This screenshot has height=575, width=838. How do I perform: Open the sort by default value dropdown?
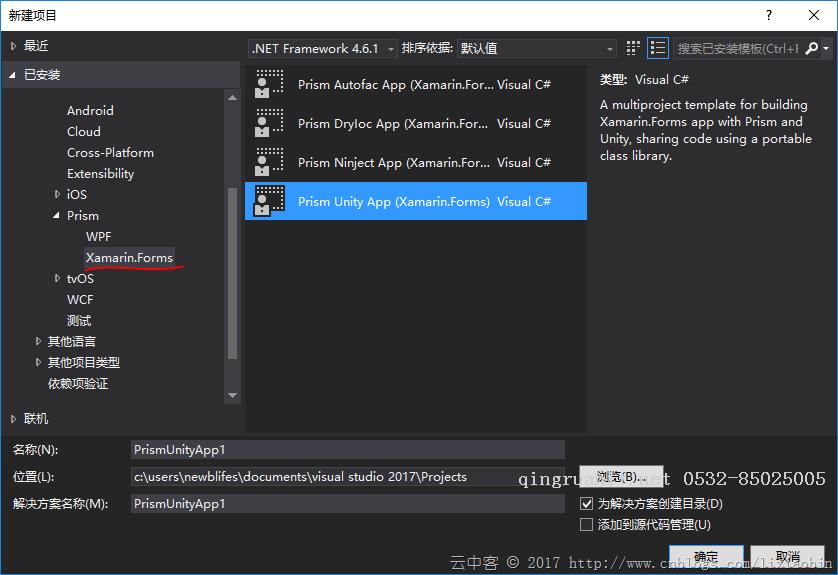pos(537,49)
